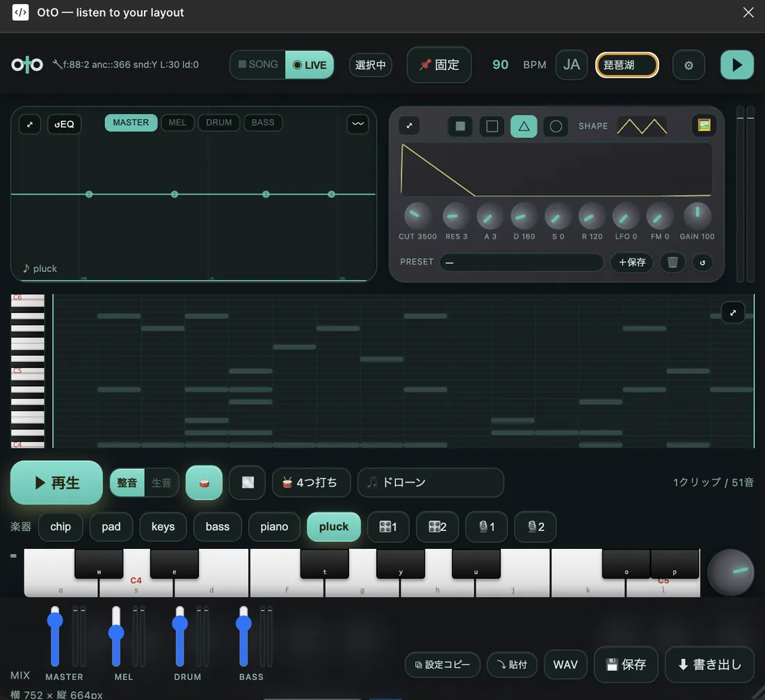The height and width of the screenshot is (700, 765).
Task: Open the wave curve icon in EQ panel
Action: pyautogui.click(x=357, y=124)
